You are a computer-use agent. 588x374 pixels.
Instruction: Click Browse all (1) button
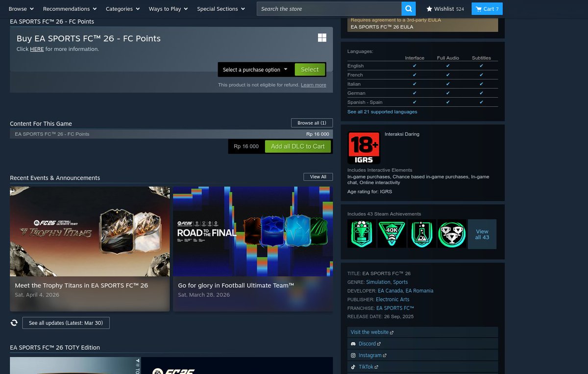[312, 123]
